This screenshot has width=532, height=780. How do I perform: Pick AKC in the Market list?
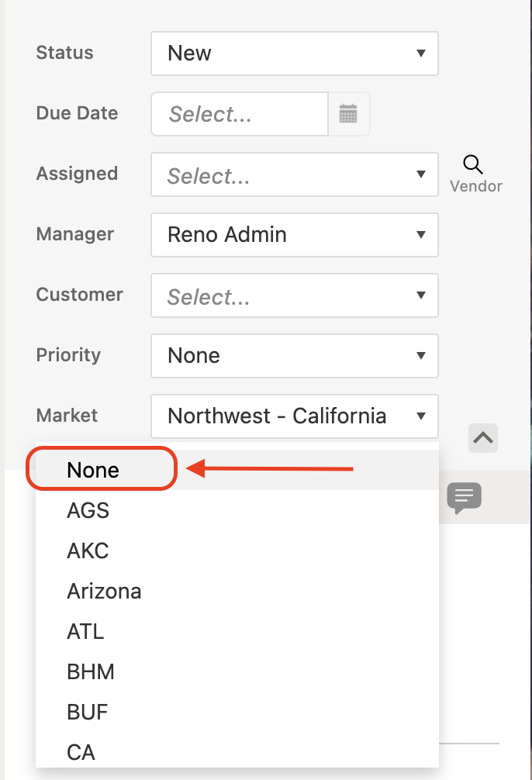pos(88,550)
